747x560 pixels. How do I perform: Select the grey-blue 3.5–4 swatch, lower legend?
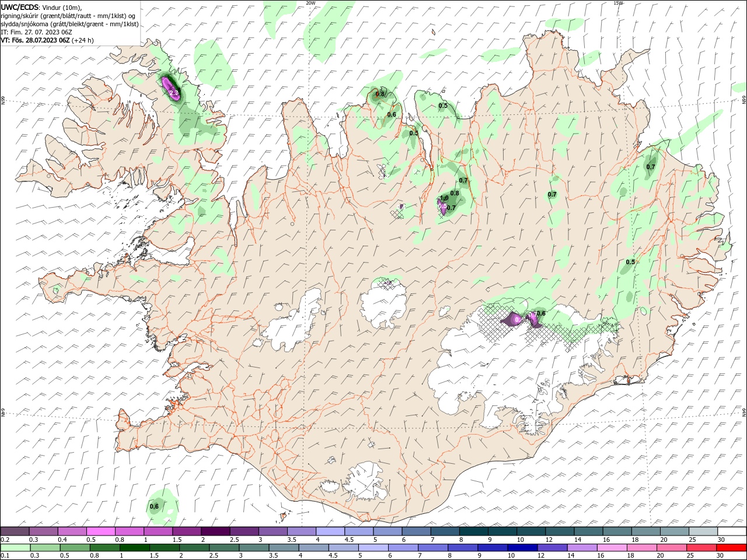[x=283, y=548]
